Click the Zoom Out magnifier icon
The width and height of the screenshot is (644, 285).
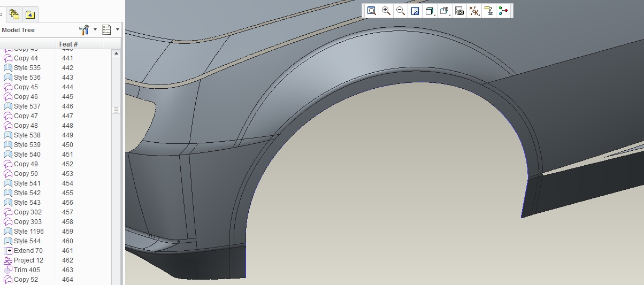pyautogui.click(x=400, y=11)
